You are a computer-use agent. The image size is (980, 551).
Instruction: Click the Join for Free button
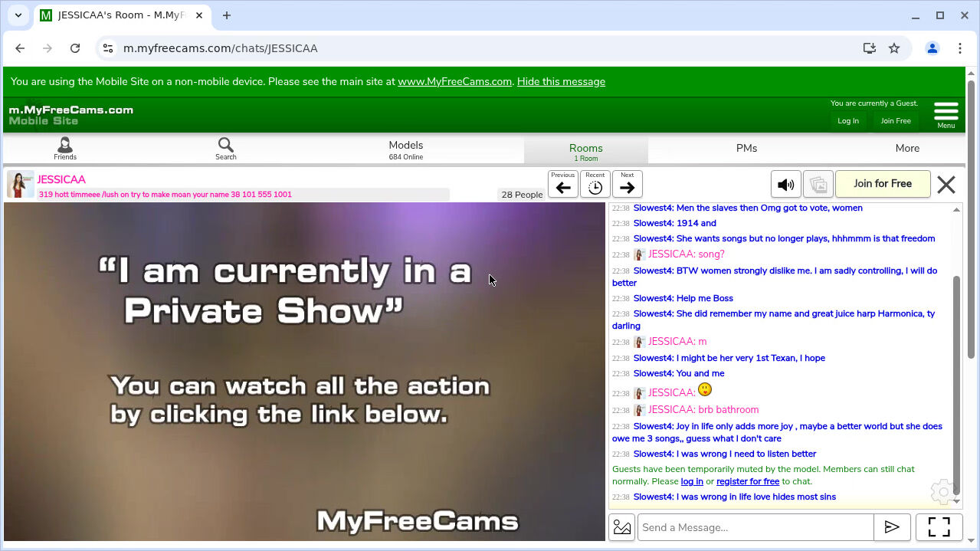(x=883, y=184)
